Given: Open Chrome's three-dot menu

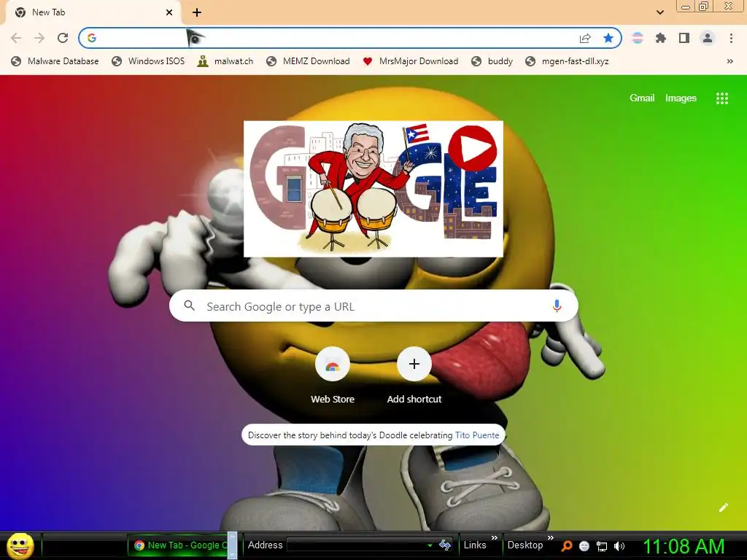Looking at the screenshot, I should 731,38.
